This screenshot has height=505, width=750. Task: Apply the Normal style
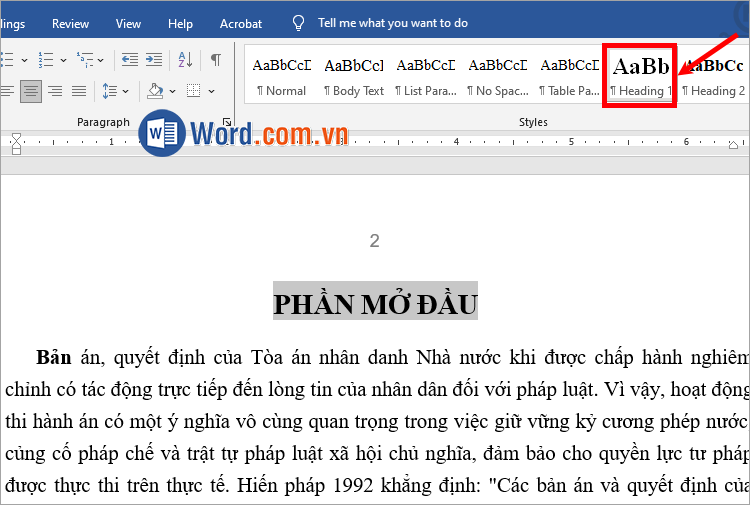tap(282, 77)
